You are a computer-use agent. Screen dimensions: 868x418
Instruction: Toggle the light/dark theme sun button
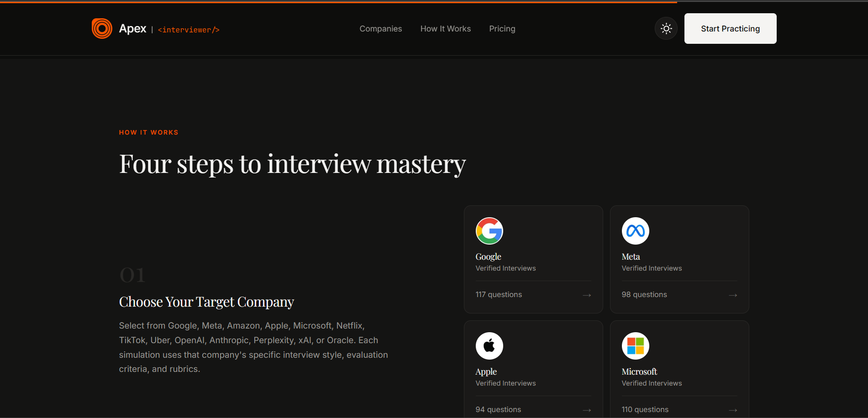click(x=666, y=29)
